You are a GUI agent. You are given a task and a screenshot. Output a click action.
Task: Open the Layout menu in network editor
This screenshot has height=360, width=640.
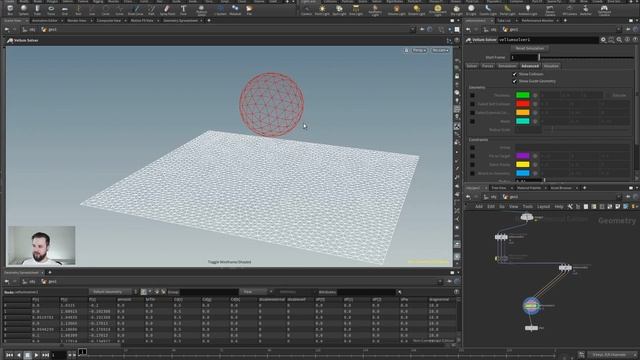543,207
